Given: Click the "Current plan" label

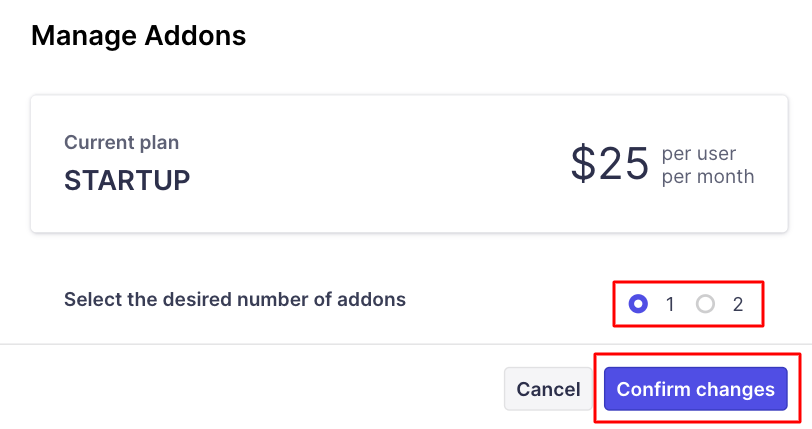Looking at the screenshot, I should pos(121,143).
